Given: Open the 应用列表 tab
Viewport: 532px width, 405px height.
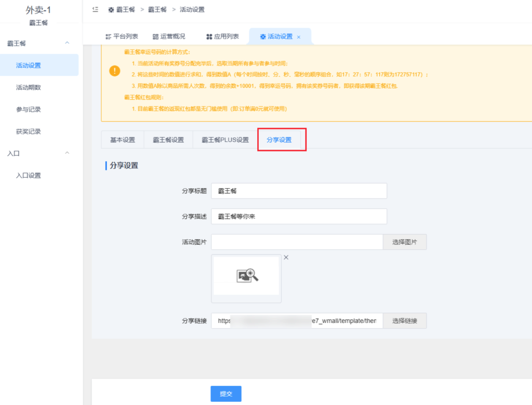Looking at the screenshot, I should [222, 36].
